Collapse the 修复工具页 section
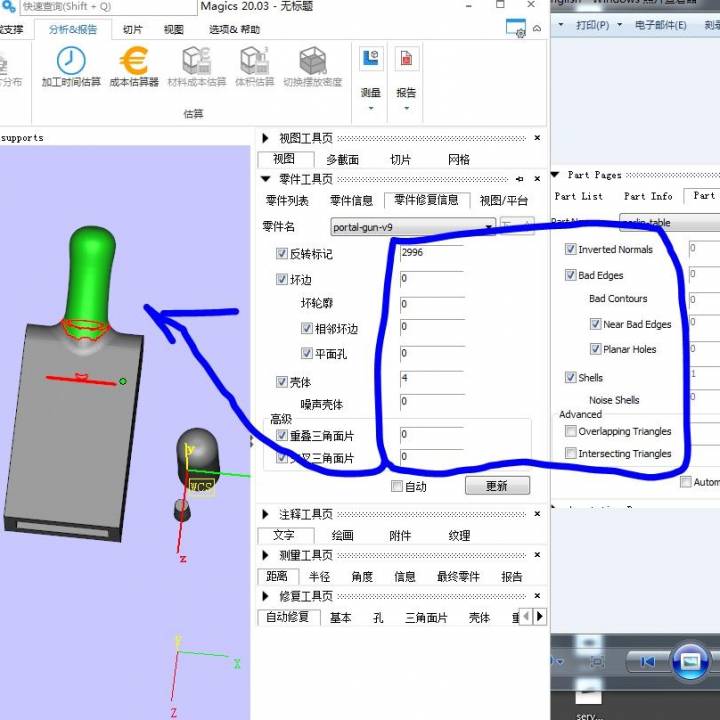Screen dimensions: 720x720 (x=265, y=596)
